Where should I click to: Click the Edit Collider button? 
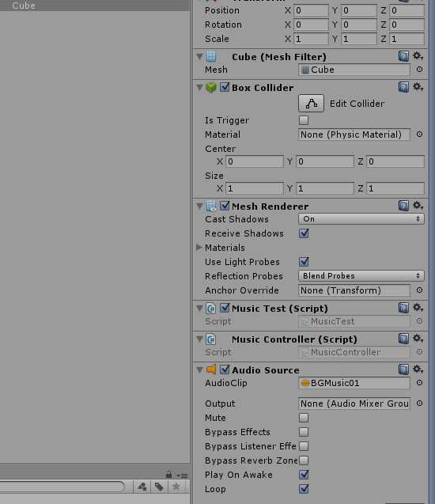311,103
